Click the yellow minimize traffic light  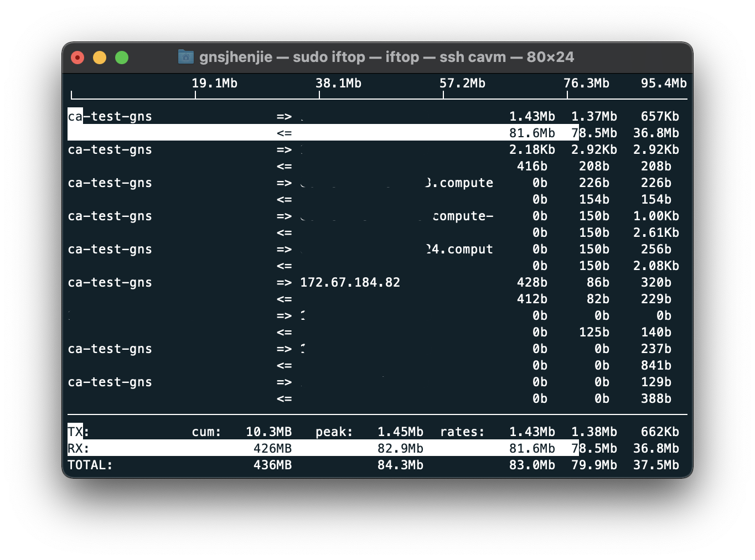click(x=100, y=57)
